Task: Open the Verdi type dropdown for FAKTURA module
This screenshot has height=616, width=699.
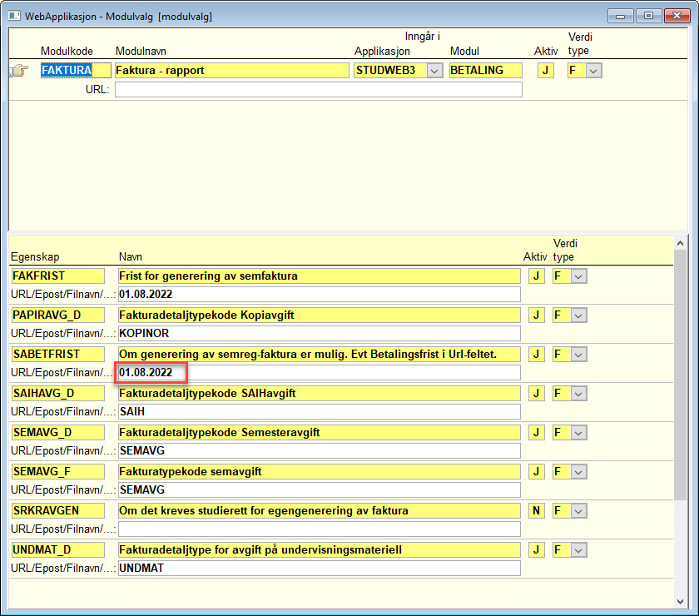Action: 593,71
